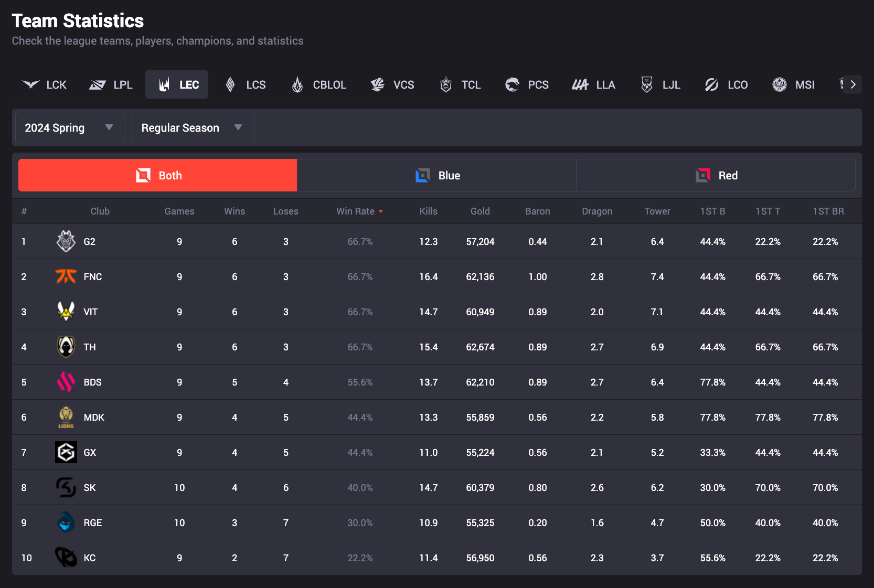Switch to the LCS league tab
This screenshot has height=588, width=874.
(x=246, y=84)
